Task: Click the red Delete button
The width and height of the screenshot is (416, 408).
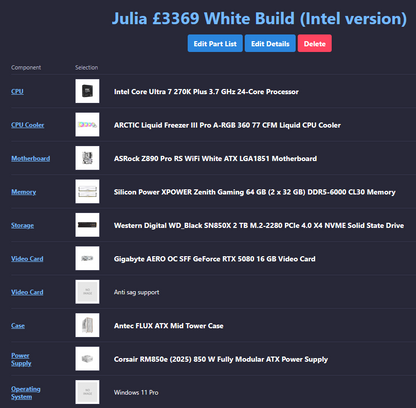Action: [315, 43]
